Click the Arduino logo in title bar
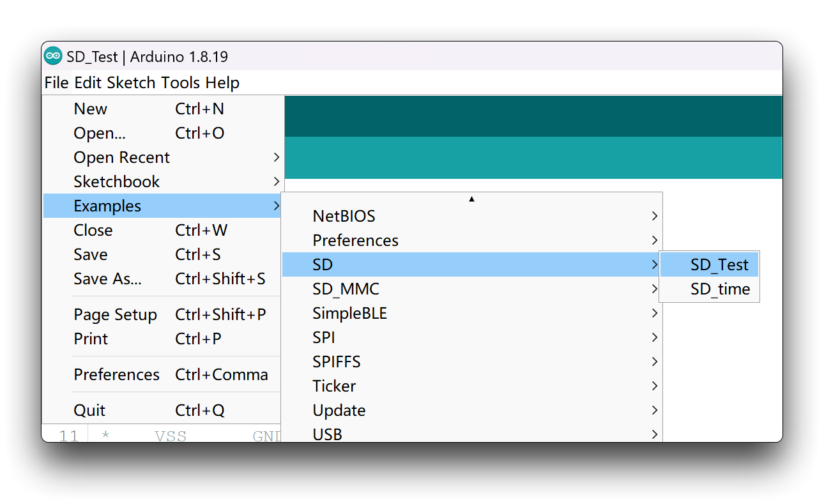 53,56
